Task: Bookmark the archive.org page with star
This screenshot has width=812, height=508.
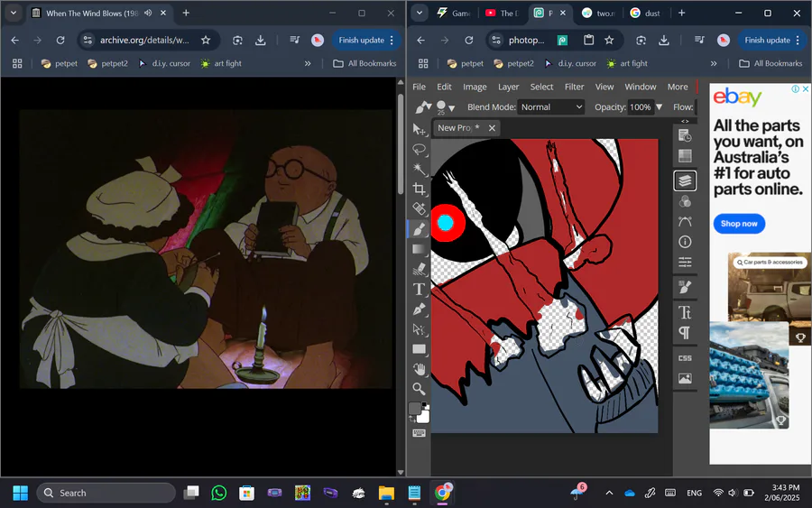Action: pyautogui.click(x=206, y=40)
